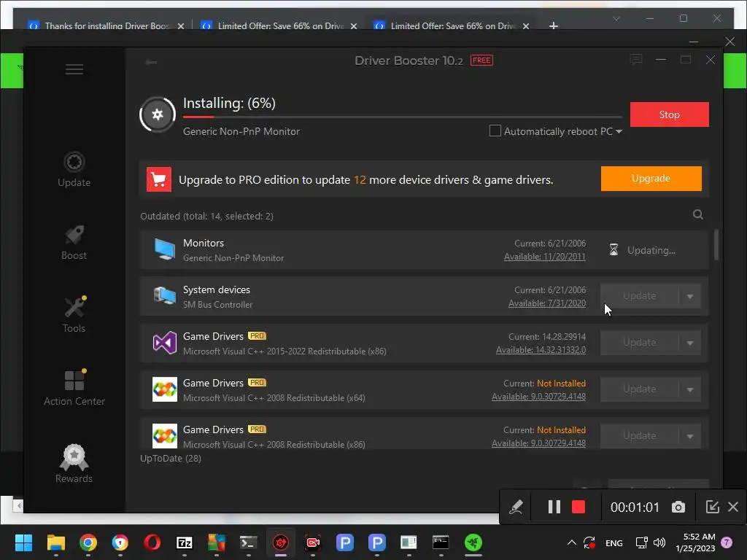Click the recorder expand window icon
The width and height of the screenshot is (747, 560).
[x=712, y=507]
